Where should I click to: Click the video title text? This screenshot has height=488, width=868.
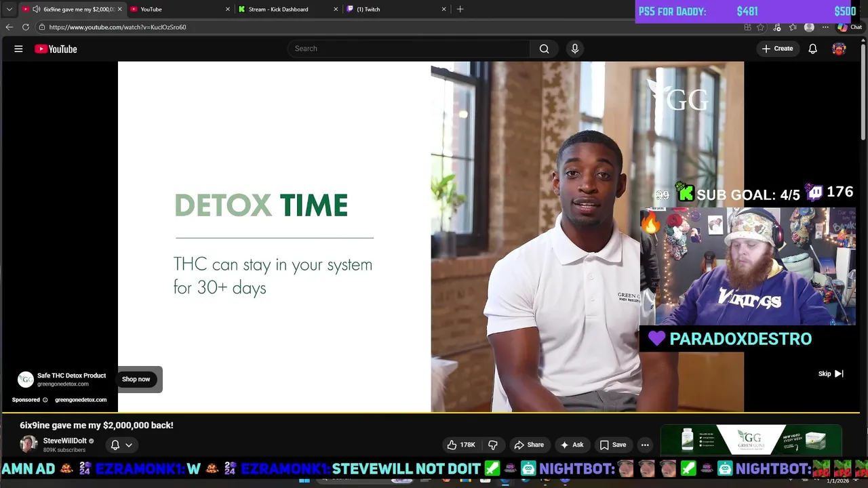point(96,425)
